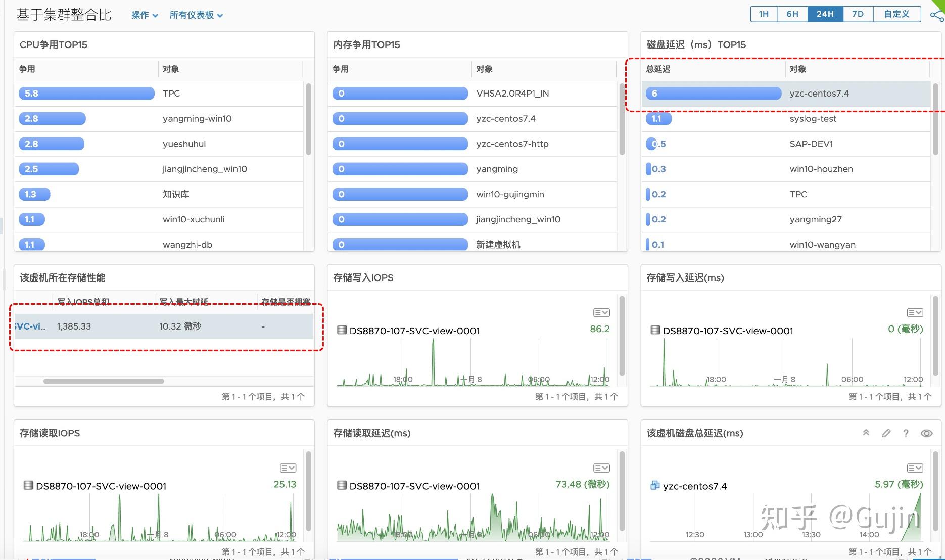Click the pencil edit icon on 该虚机磁盘总延迟 widget
This screenshot has width=945, height=560.
[x=886, y=433]
